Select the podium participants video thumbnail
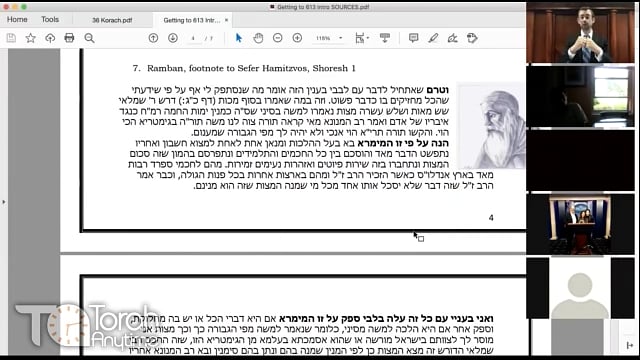The width and height of the screenshot is (640, 360). [580, 224]
